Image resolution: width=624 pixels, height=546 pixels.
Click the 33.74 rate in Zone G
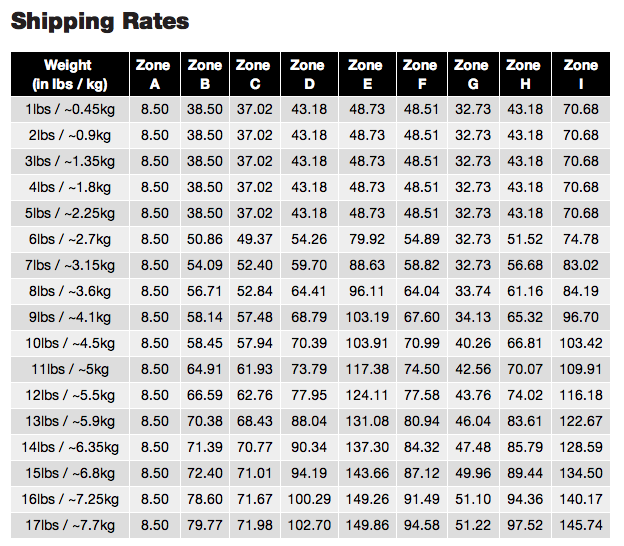pyautogui.click(x=471, y=291)
